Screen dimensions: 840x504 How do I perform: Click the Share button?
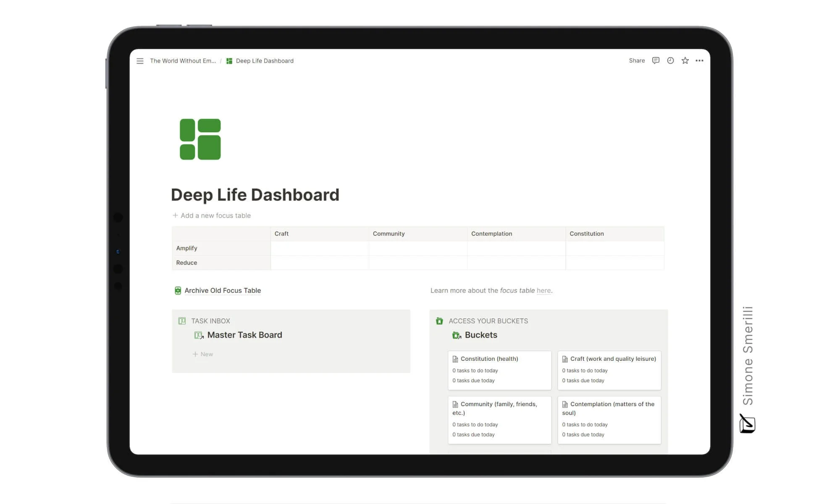click(x=637, y=60)
